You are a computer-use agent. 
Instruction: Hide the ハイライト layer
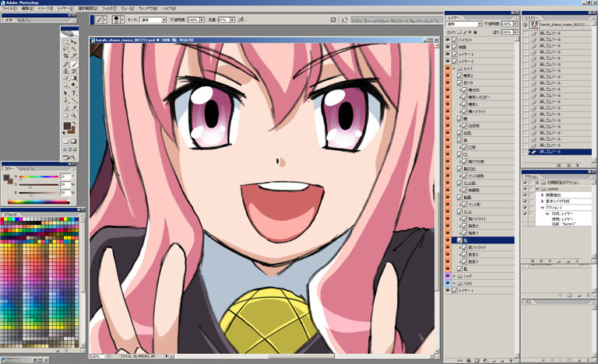pyautogui.click(x=448, y=40)
